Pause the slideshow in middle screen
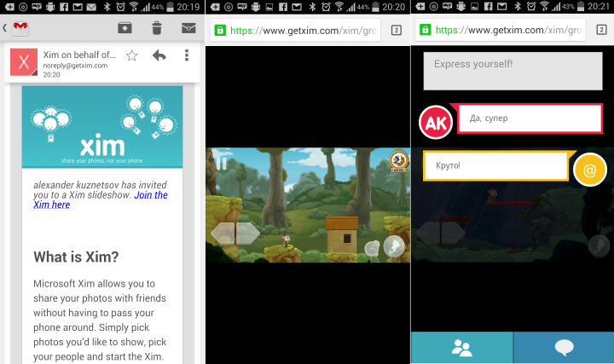 coord(221,164)
